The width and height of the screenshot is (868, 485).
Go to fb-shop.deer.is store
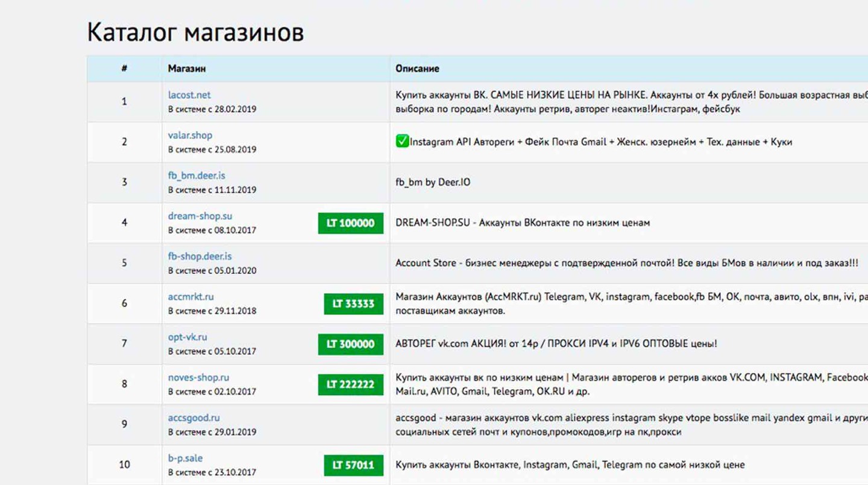(200, 256)
